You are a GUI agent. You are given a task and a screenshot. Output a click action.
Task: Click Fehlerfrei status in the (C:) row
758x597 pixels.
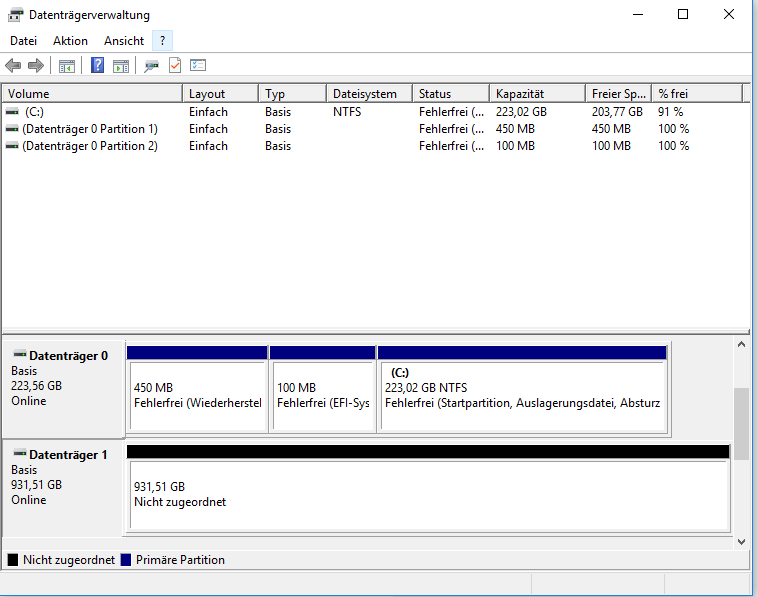452,112
